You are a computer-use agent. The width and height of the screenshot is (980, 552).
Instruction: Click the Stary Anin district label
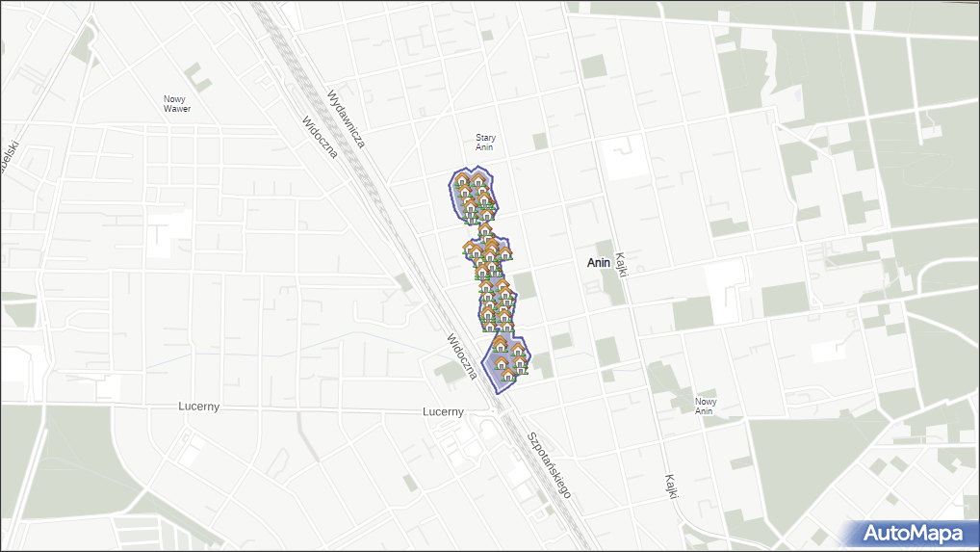click(485, 143)
